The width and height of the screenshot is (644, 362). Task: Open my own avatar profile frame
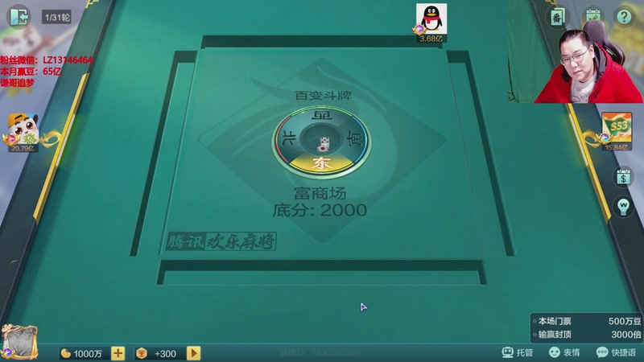pyautogui.click(x=19, y=341)
